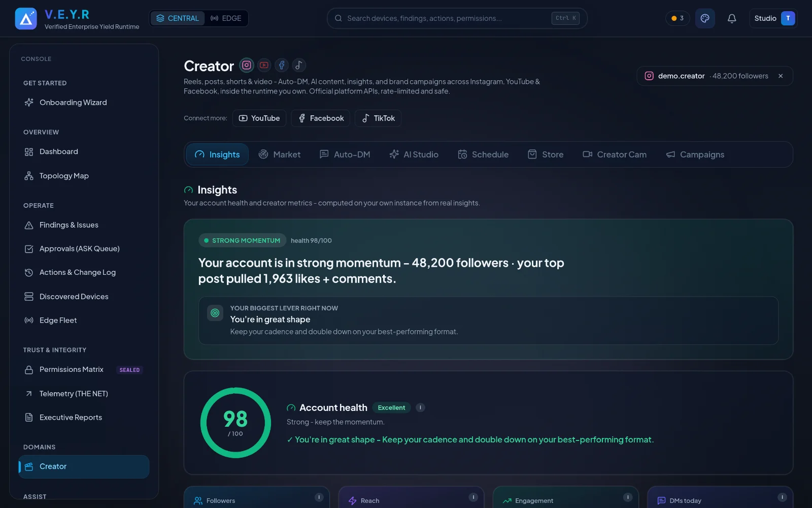Connect a YouTube account
This screenshot has width=812, height=508.
pyautogui.click(x=259, y=118)
